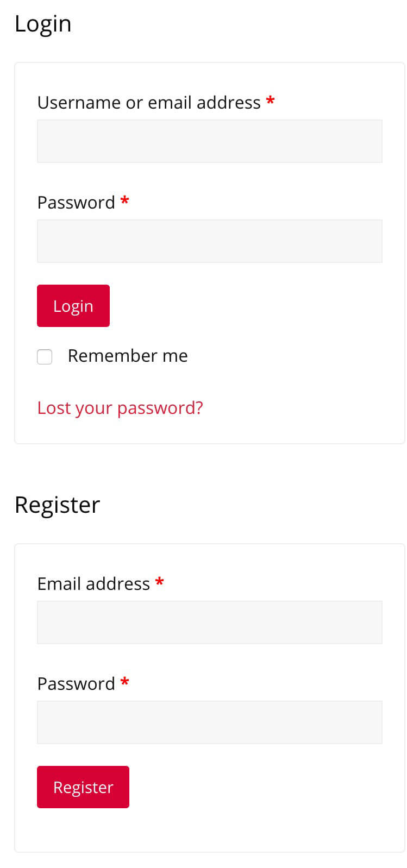Click the red asterisk next to Email address
The width and height of the screenshot is (407, 868).
coord(159,582)
